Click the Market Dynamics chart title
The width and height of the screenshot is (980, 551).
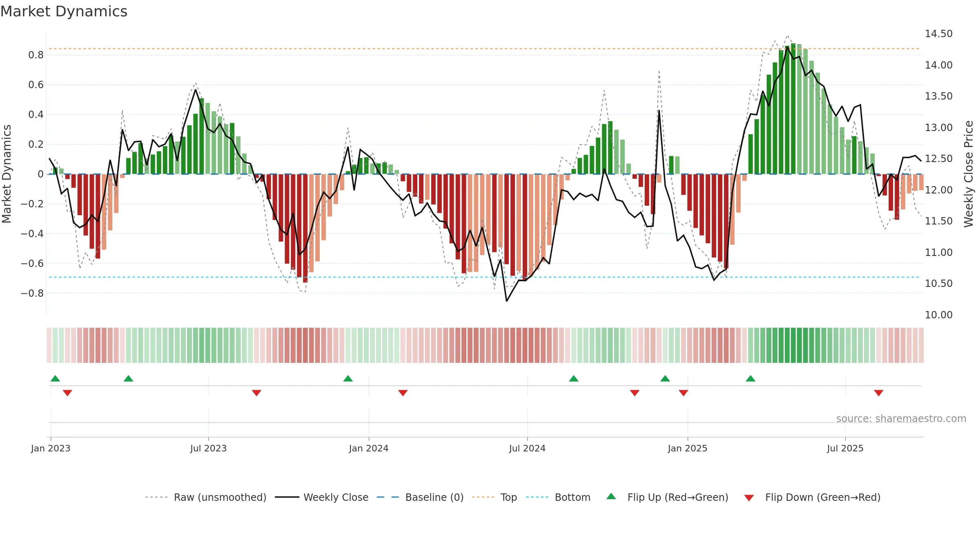click(64, 11)
